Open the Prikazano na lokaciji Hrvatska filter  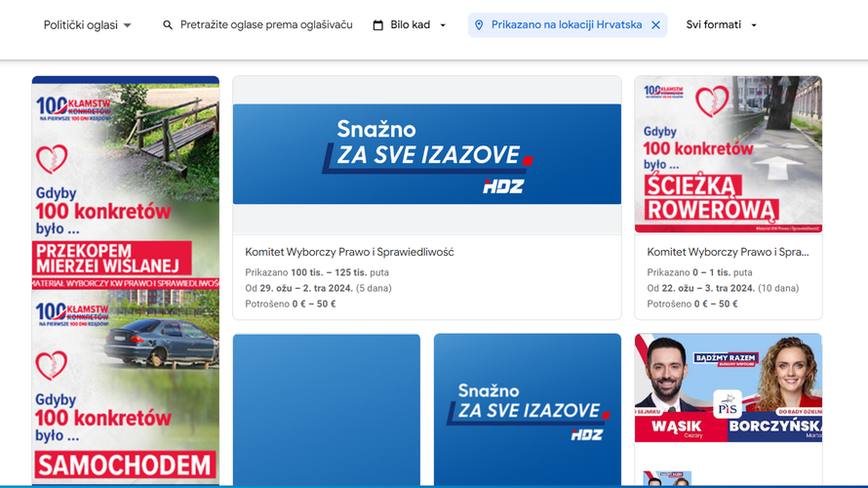pos(567,25)
